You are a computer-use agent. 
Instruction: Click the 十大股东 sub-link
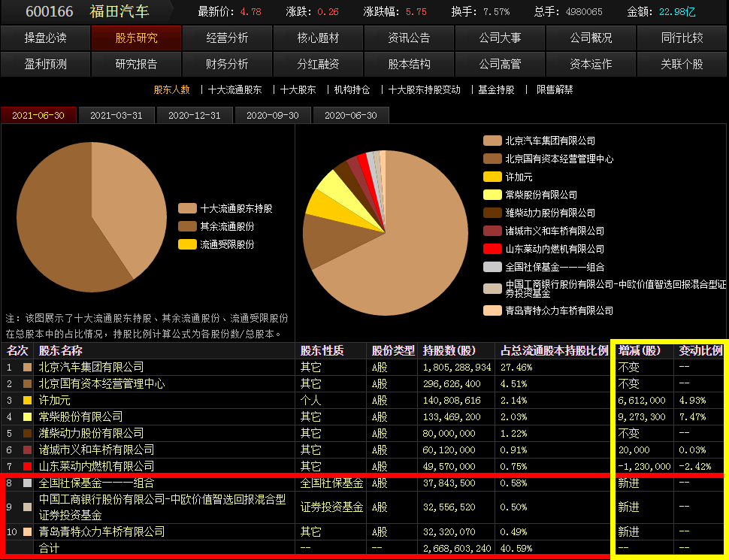[x=298, y=89]
